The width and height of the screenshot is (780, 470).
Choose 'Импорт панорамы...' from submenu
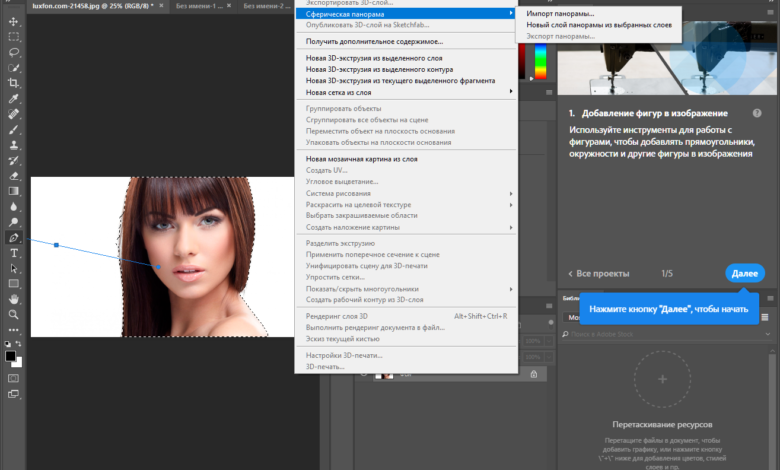560,14
